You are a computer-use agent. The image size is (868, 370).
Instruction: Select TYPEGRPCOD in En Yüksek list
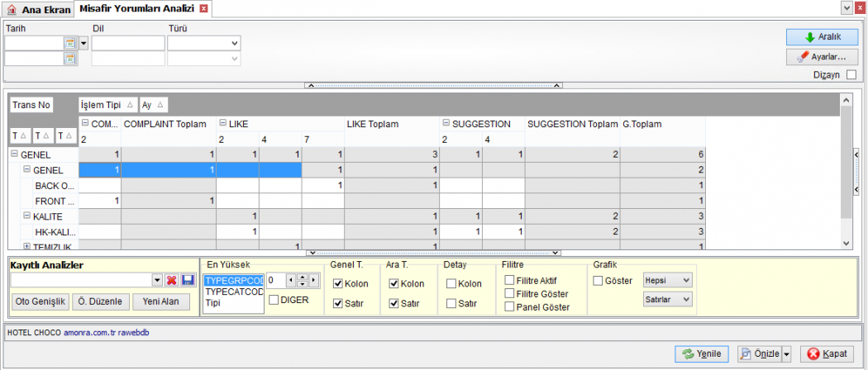(x=233, y=281)
